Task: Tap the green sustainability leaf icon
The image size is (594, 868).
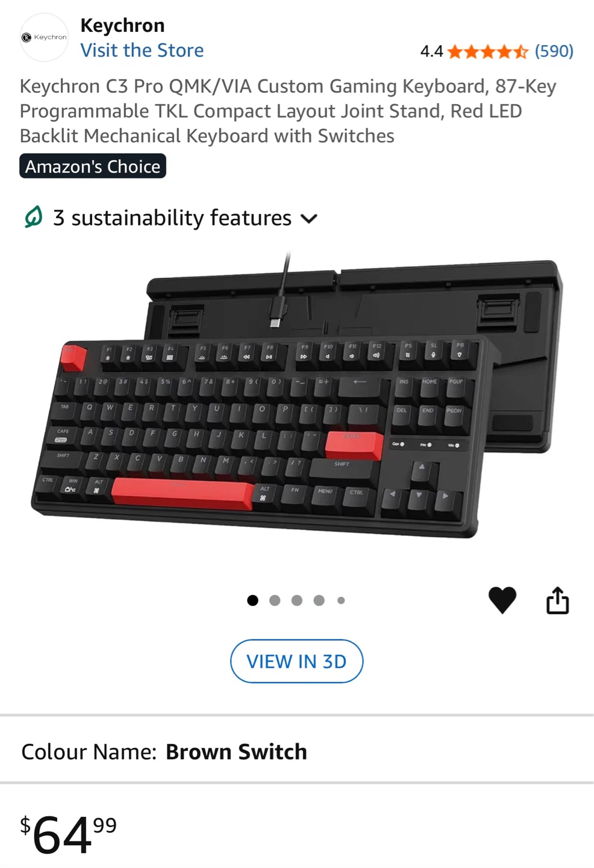Action: [x=33, y=217]
